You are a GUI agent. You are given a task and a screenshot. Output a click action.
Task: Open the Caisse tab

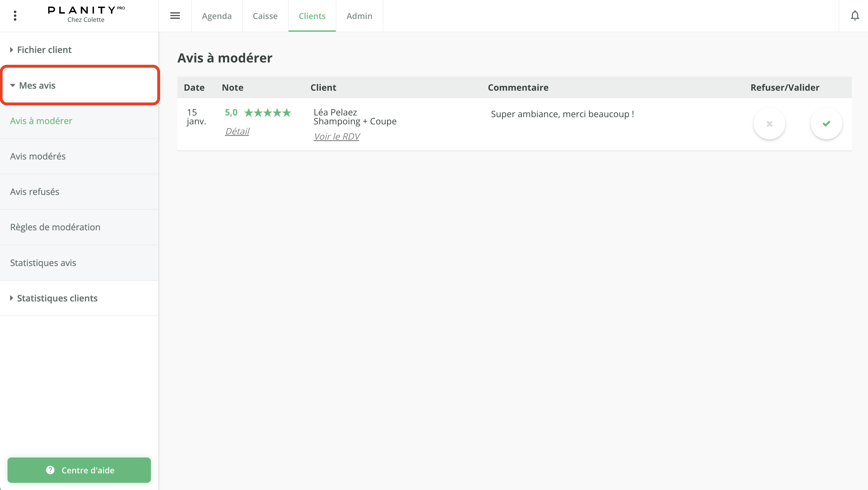(x=265, y=16)
